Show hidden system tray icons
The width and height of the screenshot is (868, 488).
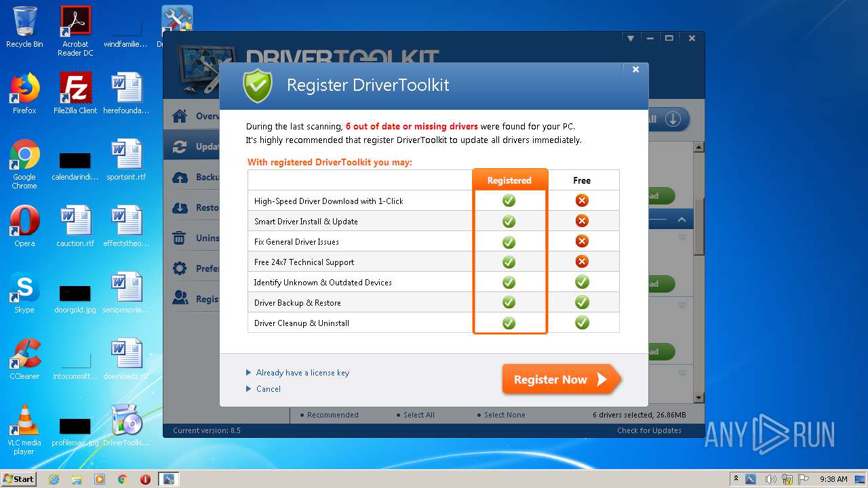pos(735,479)
